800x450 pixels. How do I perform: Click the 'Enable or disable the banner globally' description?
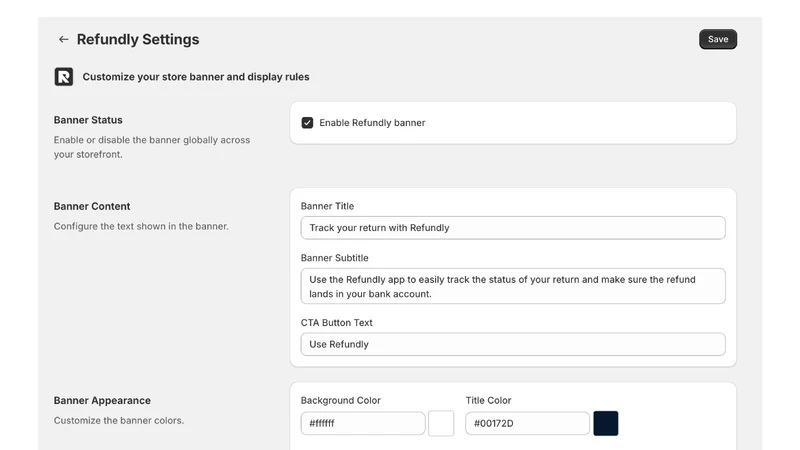tap(152, 147)
